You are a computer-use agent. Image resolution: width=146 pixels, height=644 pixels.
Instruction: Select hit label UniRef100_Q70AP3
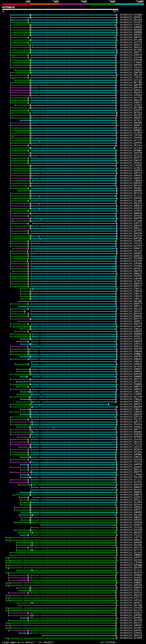131,326
